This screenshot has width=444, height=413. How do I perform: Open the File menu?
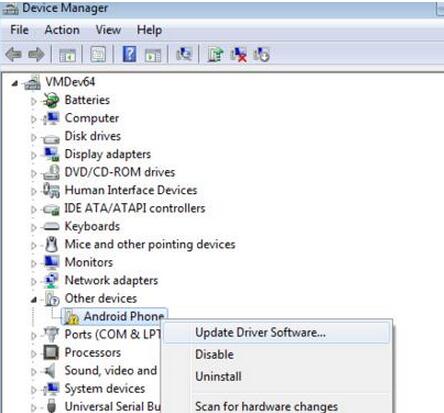19,30
